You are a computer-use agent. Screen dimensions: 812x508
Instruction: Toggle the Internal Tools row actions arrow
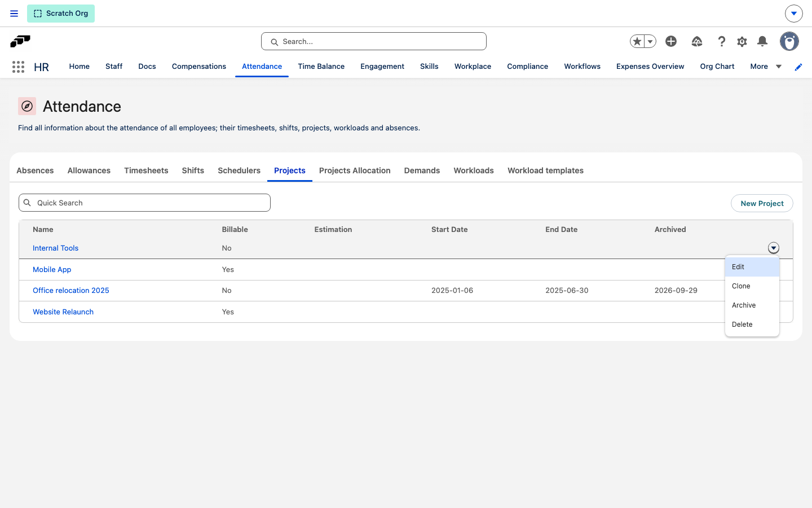(x=774, y=248)
